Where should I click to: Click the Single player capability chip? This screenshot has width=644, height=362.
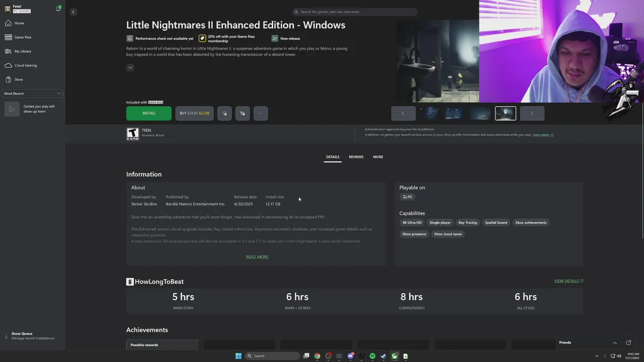pos(440,223)
